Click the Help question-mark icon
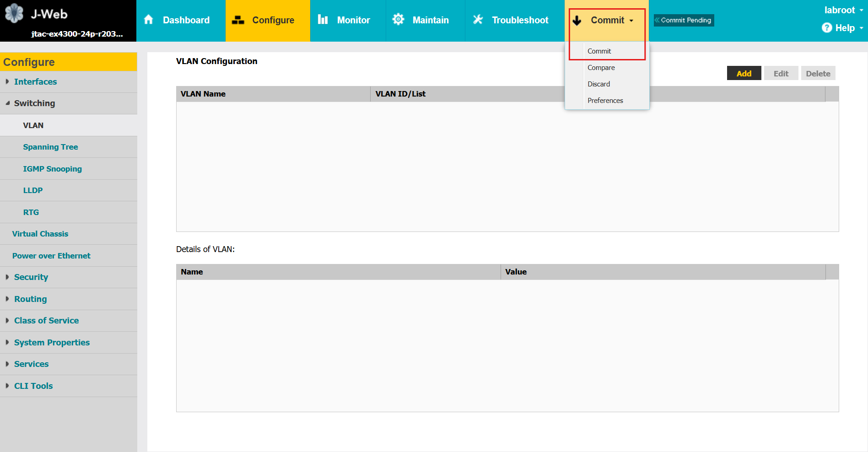868x452 pixels. pyautogui.click(x=826, y=27)
